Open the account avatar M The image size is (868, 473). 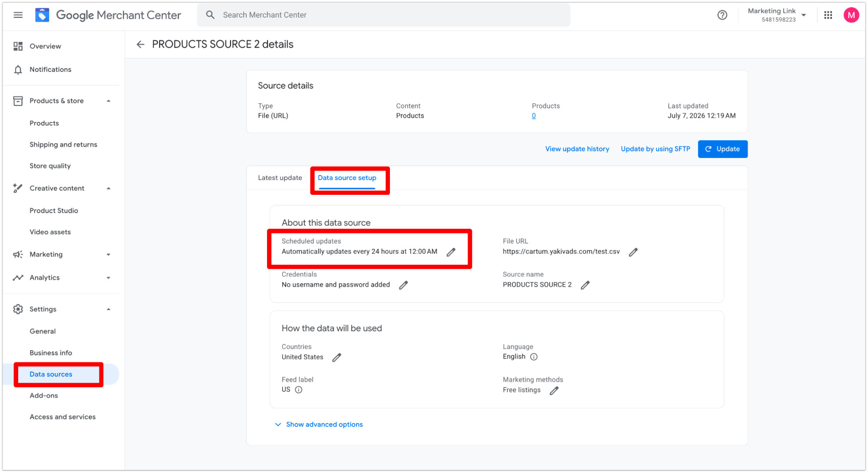[x=851, y=15]
